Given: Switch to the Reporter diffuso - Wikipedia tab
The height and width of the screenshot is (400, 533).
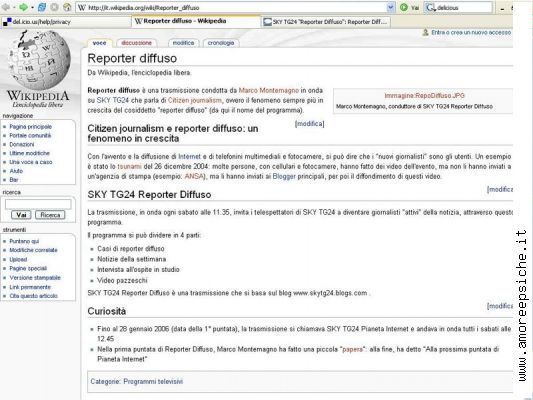Looking at the screenshot, I should point(195,21).
